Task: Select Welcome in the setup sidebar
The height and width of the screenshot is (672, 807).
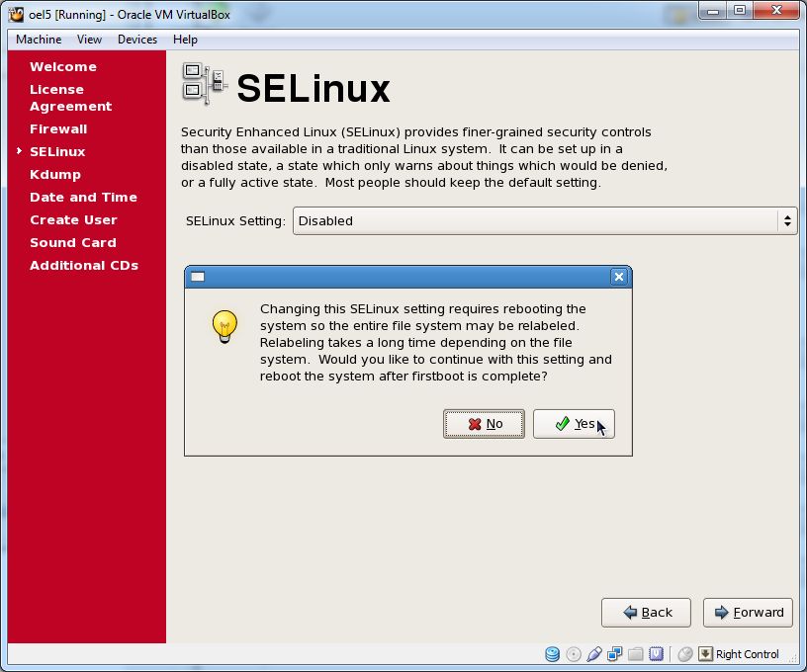Action: [x=63, y=67]
